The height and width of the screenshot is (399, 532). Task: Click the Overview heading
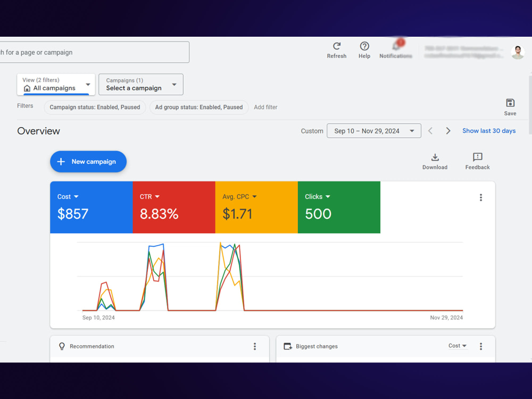click(x=39, y=131)
